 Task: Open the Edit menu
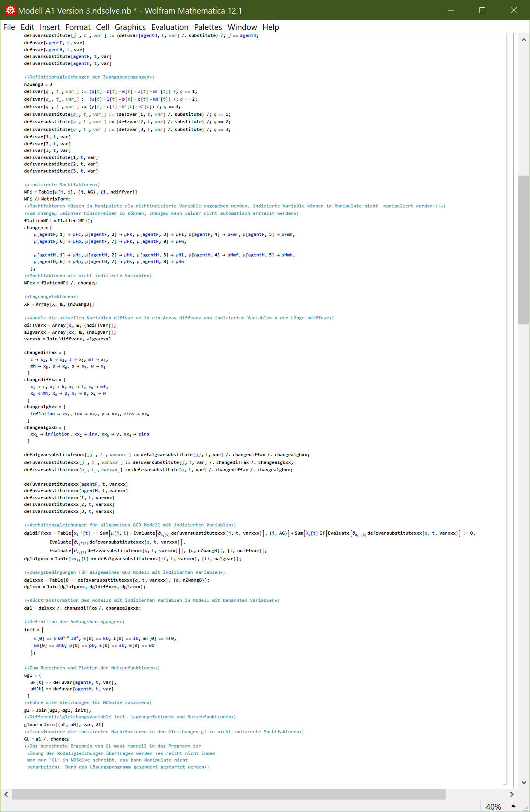pos(27,27)
